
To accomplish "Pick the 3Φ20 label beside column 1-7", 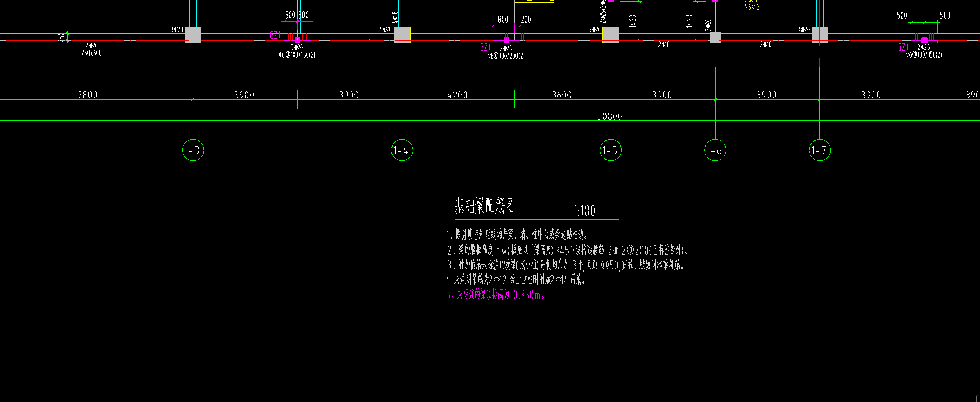I will [804, 30].
